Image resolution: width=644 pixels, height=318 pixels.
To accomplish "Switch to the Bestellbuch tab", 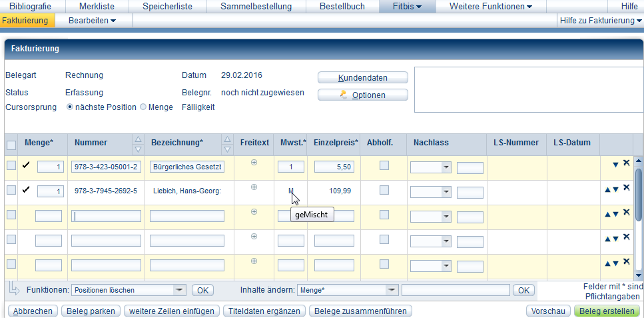I will tap(342, 7).
